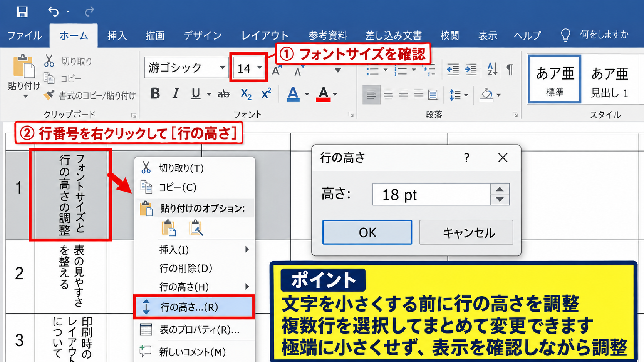Click the shading paint bucket
The height and width of the screenshot is (362, 644).
point(486,95)
